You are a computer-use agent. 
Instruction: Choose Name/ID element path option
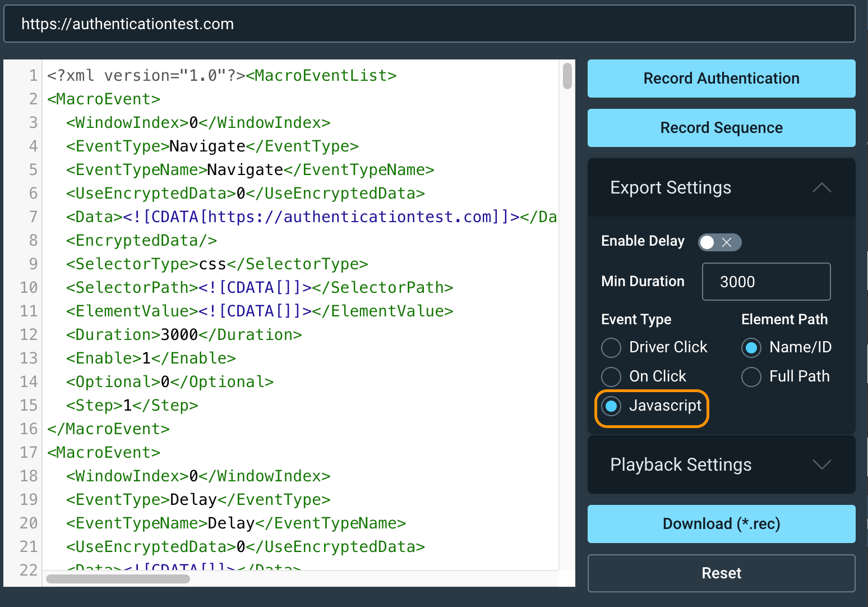point(751,347)
